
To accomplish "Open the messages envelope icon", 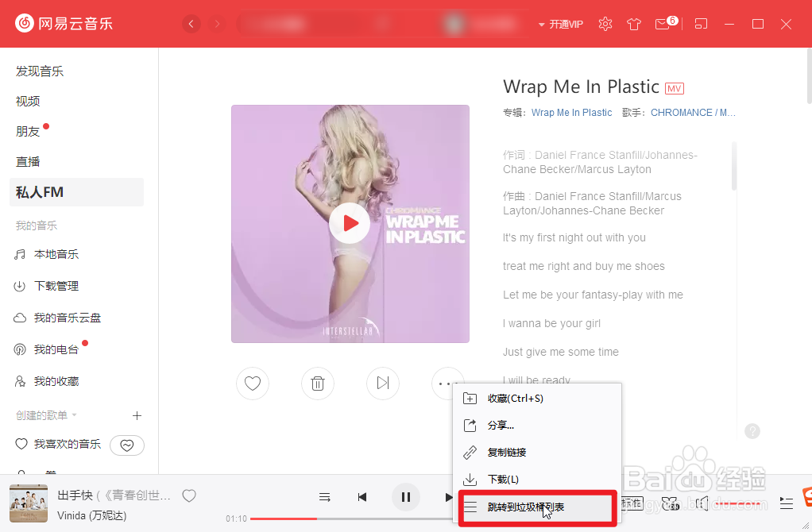I will [663, 24].
